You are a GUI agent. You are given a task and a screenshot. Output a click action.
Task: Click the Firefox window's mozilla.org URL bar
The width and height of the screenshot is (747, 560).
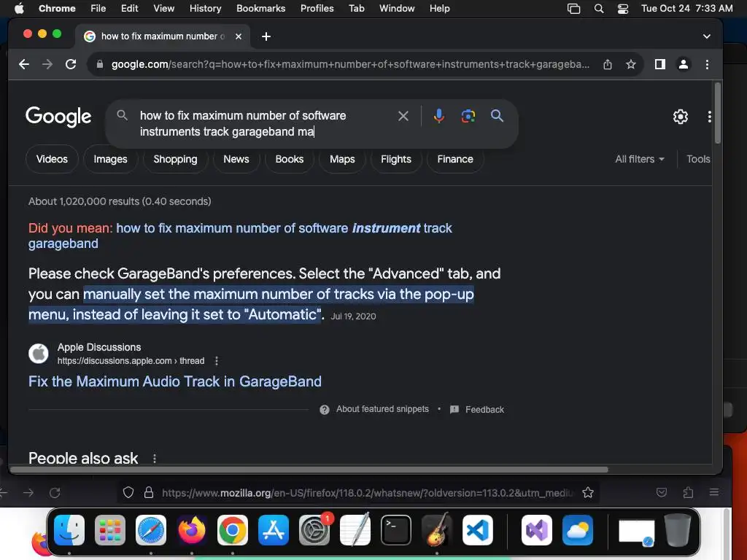368,493
